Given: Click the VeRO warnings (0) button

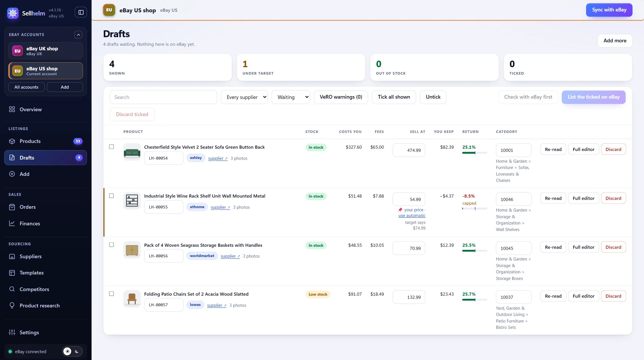Looking at the screenshot, I should pyautogui.click(x=341, y=97).
